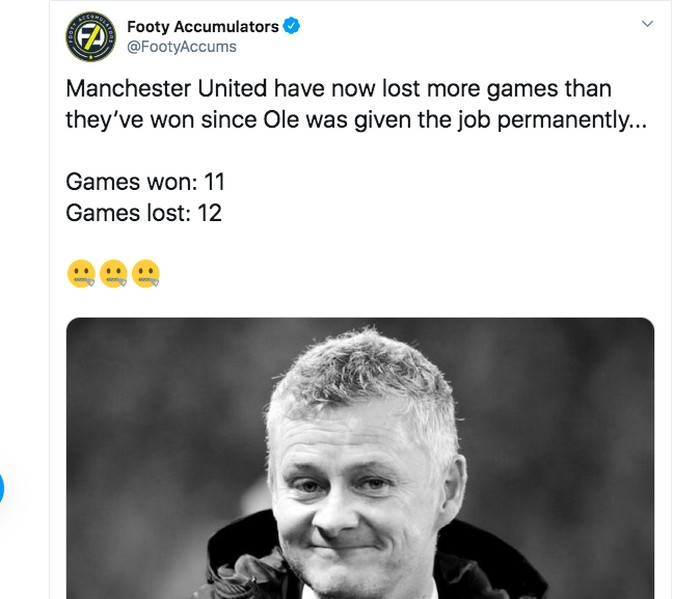Click the middle zipper-mouth emoji
700x599 pixels.
point(113,272)
